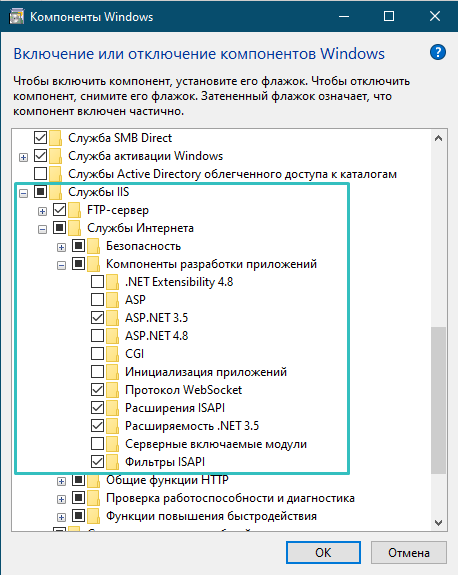Viewport: 458px width, 575px height.
Task: Click the folder icon next to Протокол WebSocket
Action: [x=113, y=390]
